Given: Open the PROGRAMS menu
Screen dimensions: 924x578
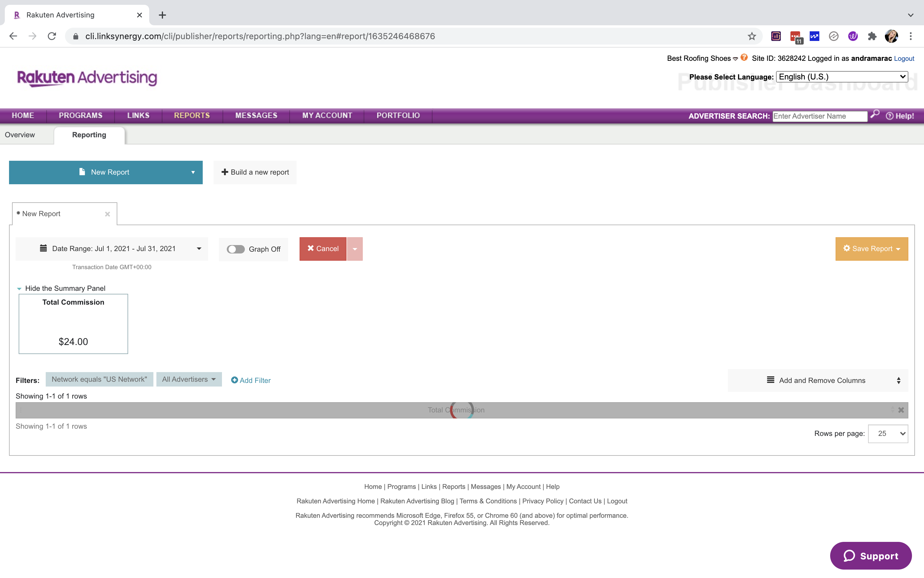Looking at the screenshot, I should click(81, 115).
